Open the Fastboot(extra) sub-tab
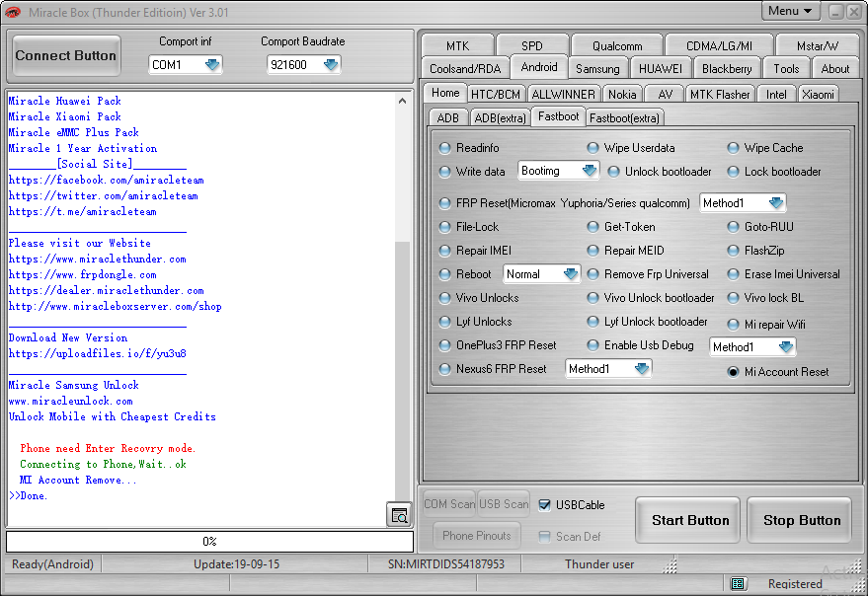This screenshot has height=596, width=868. click(624, 117)
